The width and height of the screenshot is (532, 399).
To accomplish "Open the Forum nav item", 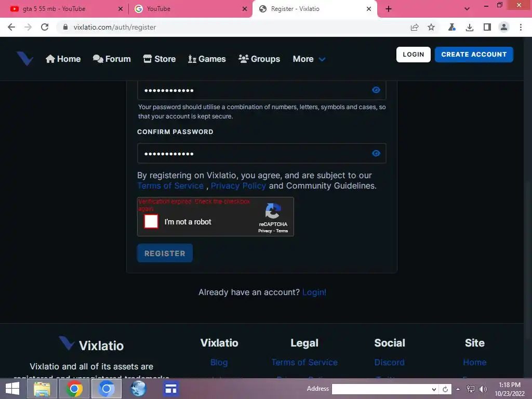I will (112, 59).
